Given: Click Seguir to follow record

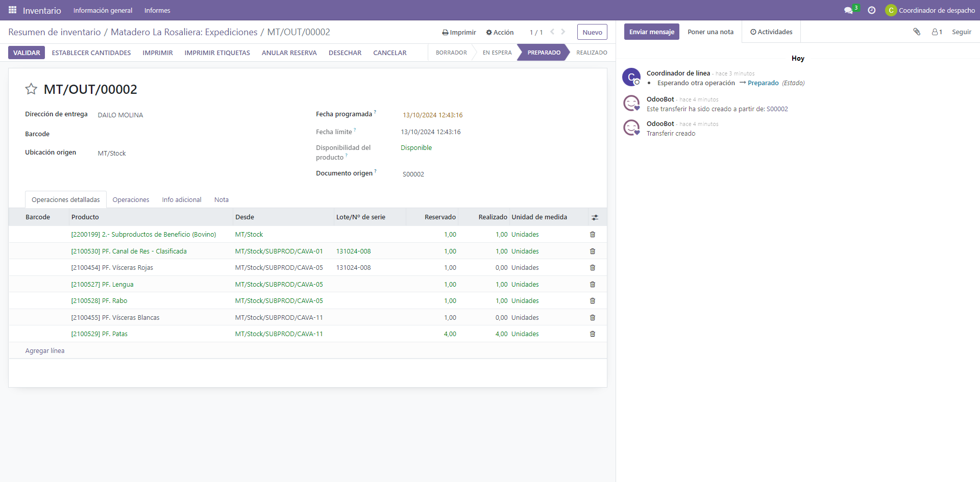Looking at the screenshot, I should [962, 32].
